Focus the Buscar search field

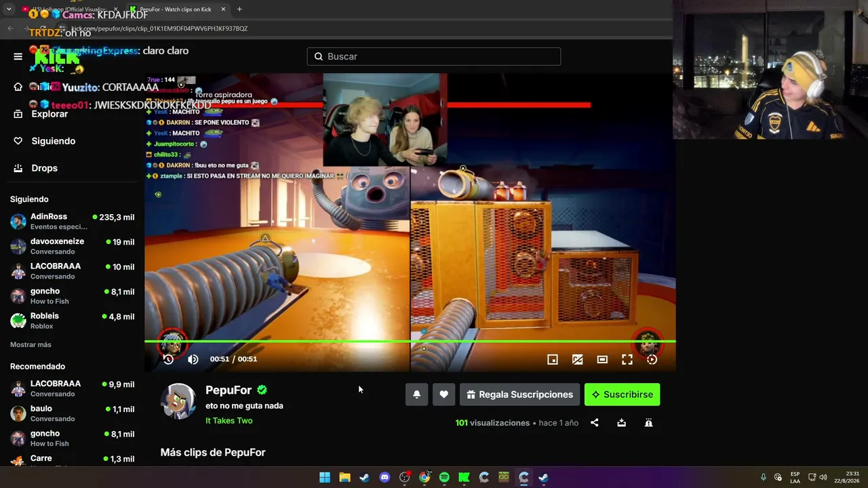point(434,56)
